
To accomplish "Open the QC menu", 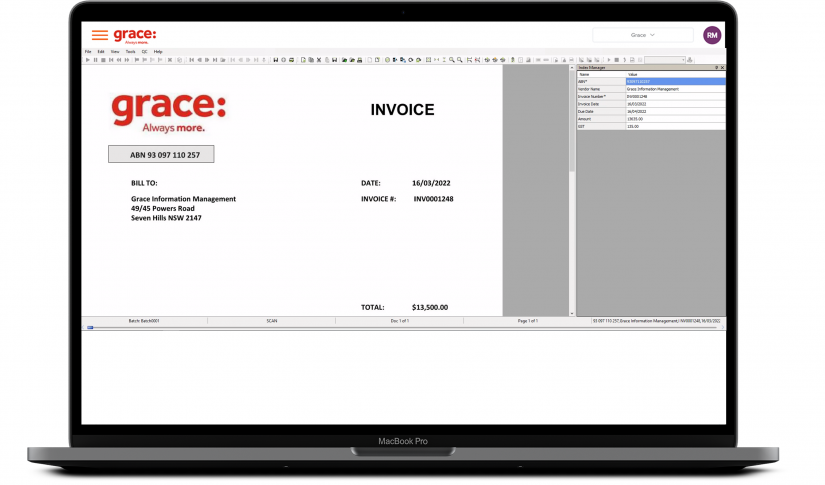I will point(144,52).
